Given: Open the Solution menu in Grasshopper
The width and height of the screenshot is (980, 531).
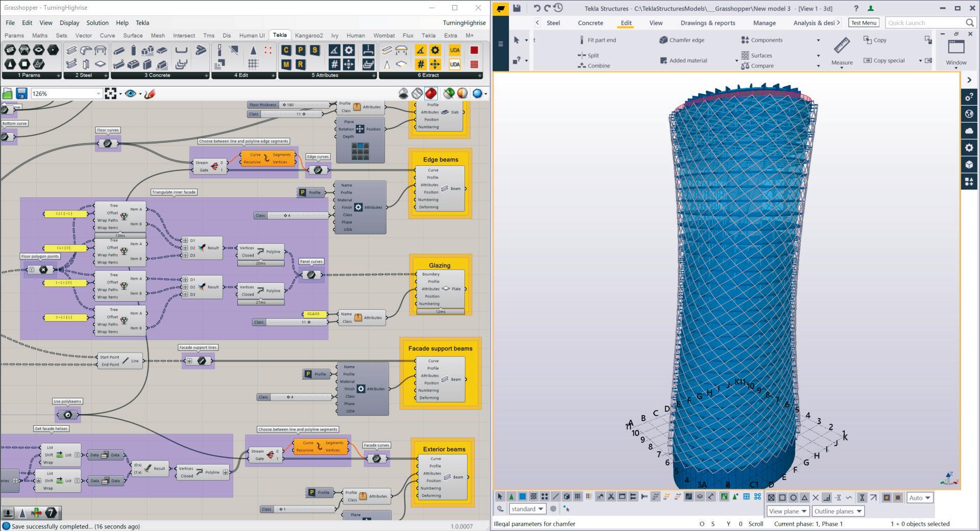Looking at the screenshot, I should tap(97, 22).
